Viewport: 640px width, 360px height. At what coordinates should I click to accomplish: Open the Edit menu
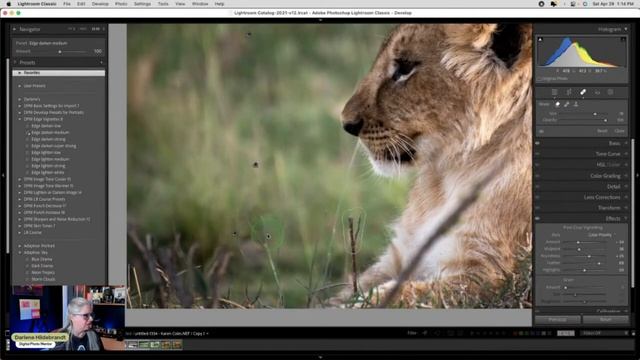(x=81, y=4)
